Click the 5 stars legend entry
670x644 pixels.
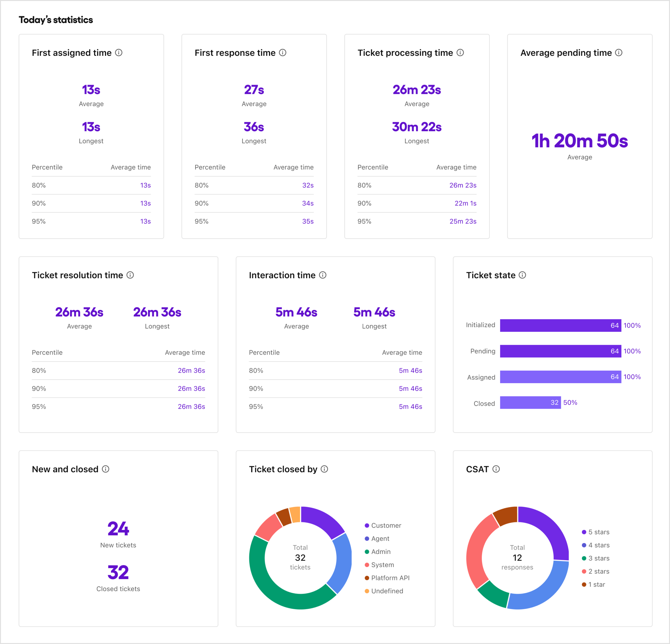(x=596, y=532)
